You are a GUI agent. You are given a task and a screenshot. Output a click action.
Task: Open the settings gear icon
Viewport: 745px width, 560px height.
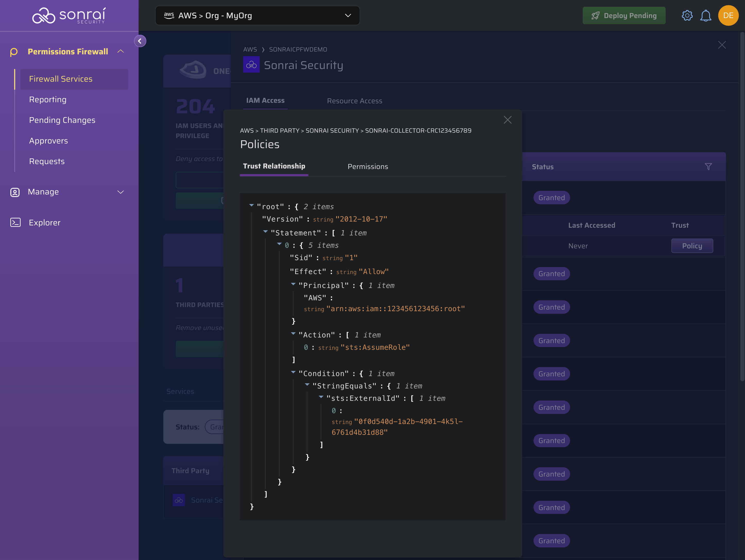[x=687, y=15]
